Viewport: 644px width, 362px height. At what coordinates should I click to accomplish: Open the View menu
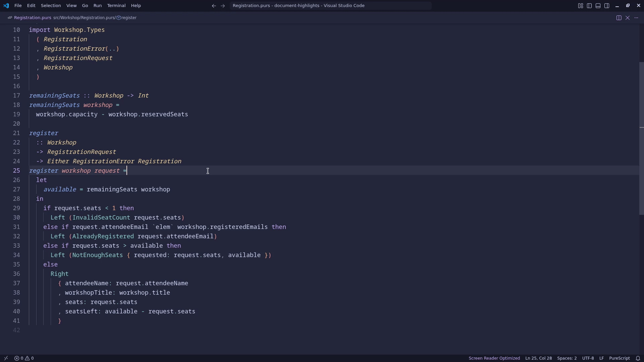click(71, 6)
